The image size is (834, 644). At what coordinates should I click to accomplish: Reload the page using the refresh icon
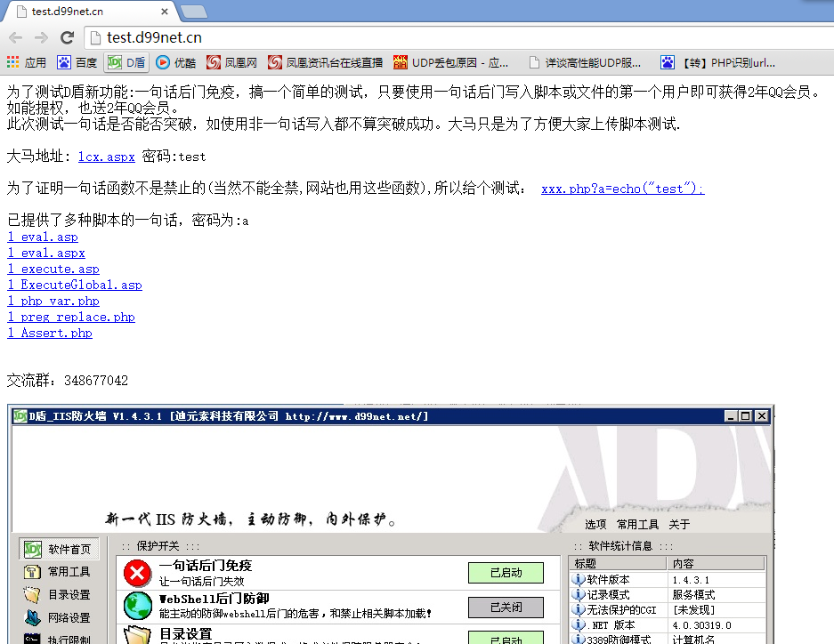67,37
